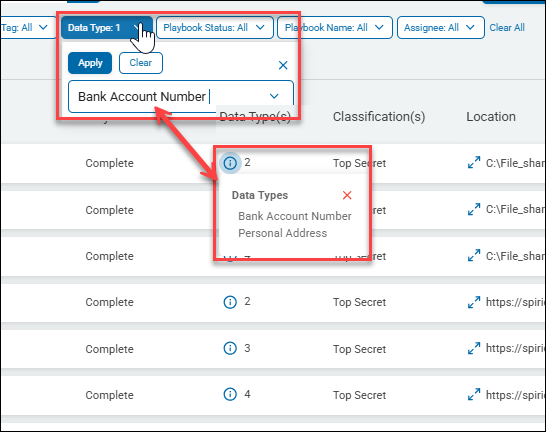Viewport: 546px width, 432px height.
Task: Expand the Bank Account Number combo box chevron
Action: coord(274,96)
